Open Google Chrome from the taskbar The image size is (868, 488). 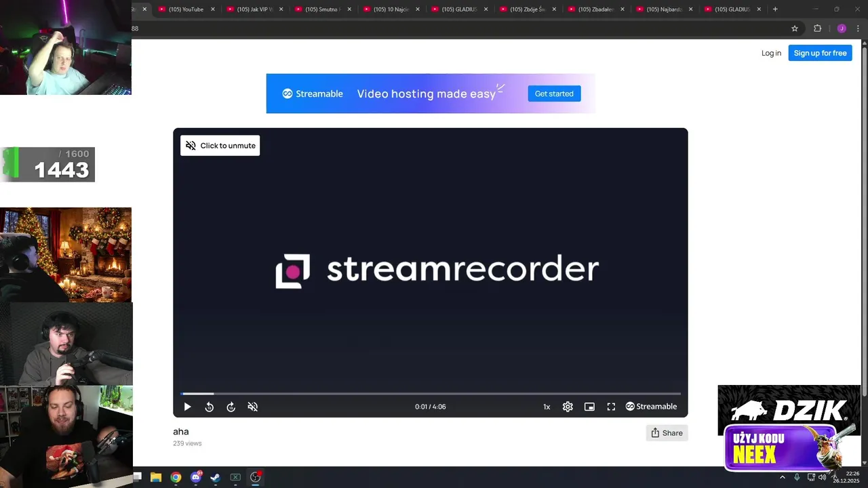[176, 477]
